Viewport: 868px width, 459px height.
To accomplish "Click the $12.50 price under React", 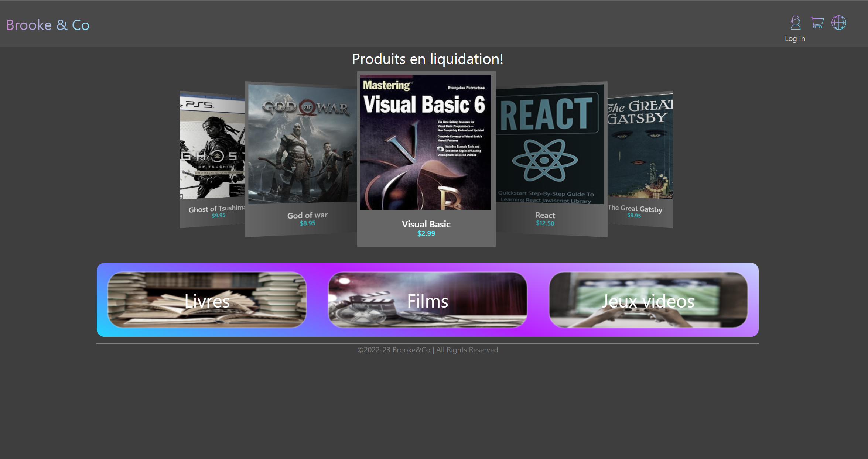I will pyautogui.click(x=545, y=223).
